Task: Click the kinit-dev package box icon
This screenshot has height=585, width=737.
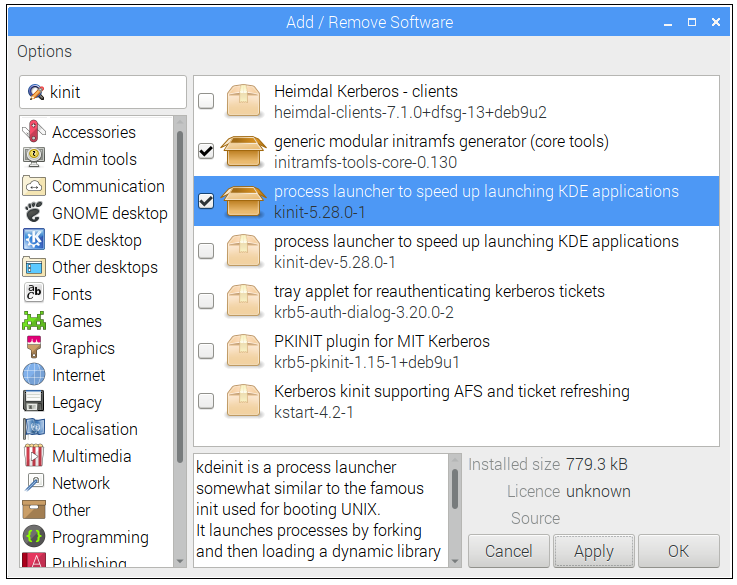Action: pyautogui.click(x=243, y=251)
